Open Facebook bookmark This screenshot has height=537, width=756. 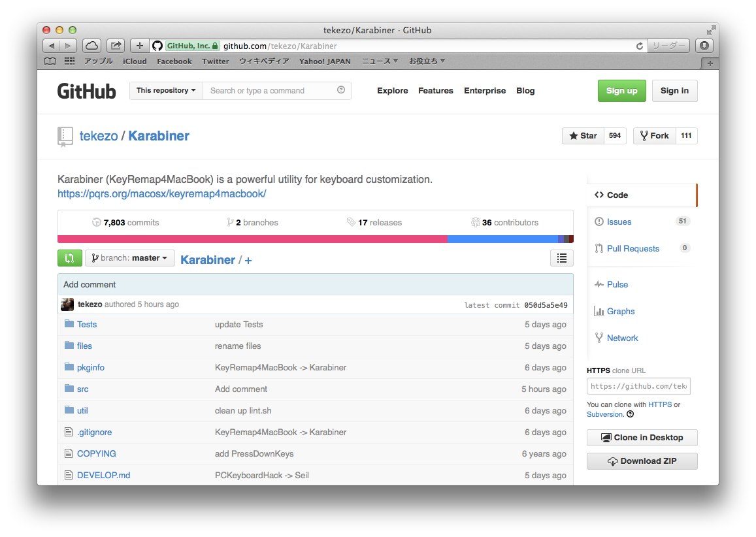tap(174, 61)
